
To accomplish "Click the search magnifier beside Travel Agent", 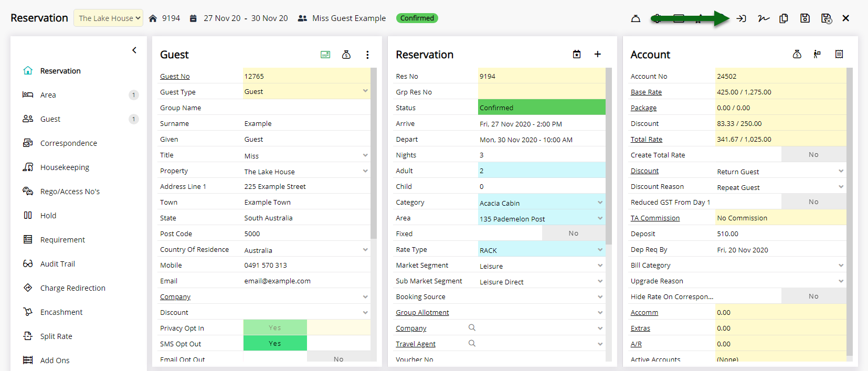I will click(472, 343).
